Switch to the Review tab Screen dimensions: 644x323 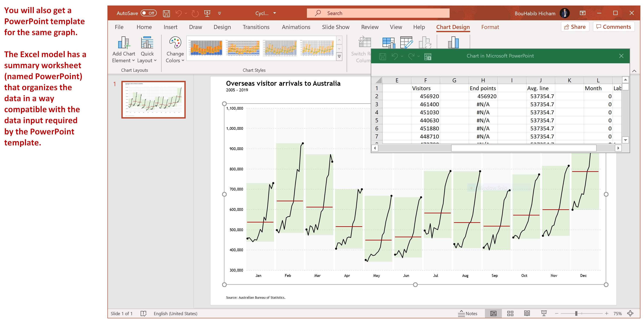point(370,27)
